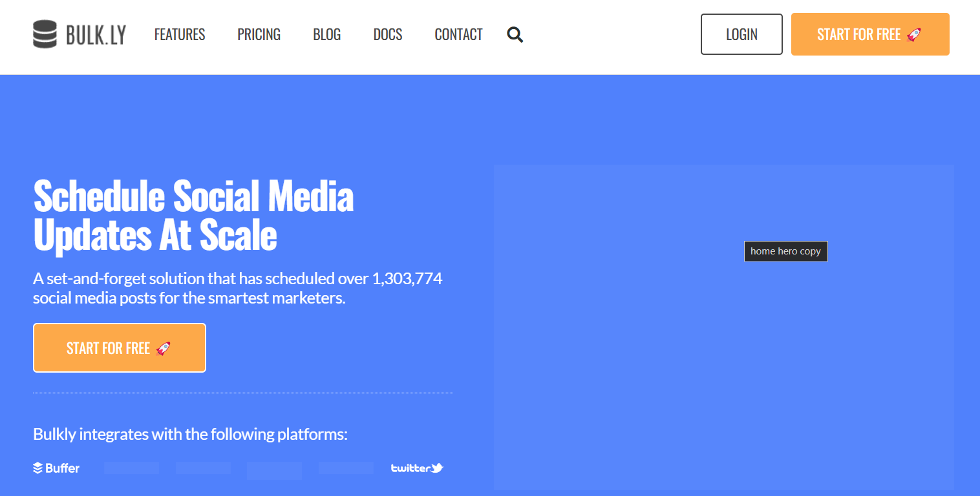980x496 pixels.
Task: Click the home hero copy image placeholder
Action: [724, 327]
